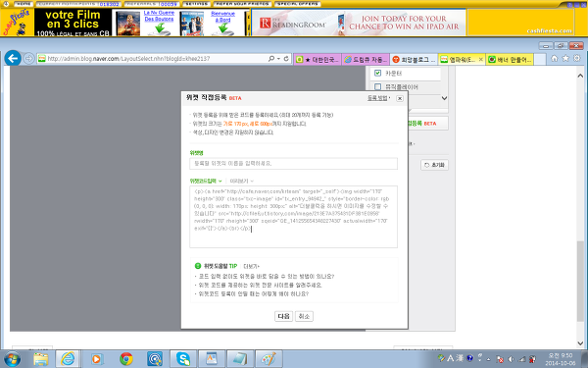This screenshot has height=368, width=588.
Task: Open the address bar history dropdown arrow
Action: [278, 59]
